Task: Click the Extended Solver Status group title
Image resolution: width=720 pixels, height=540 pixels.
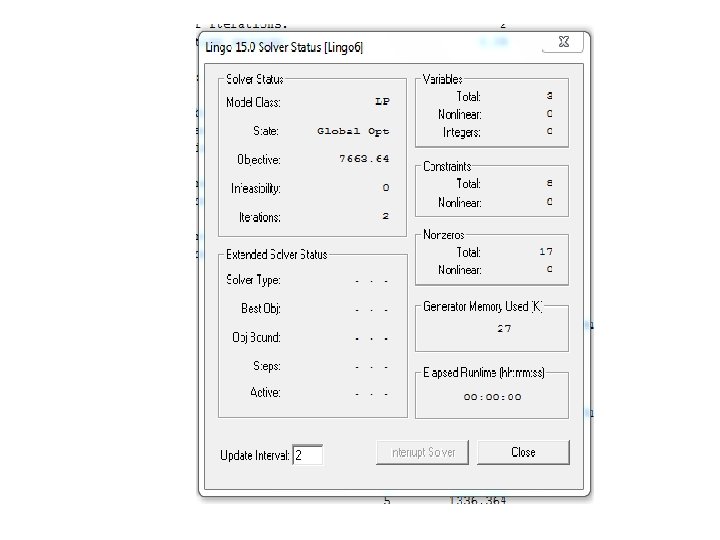Action: [276, 254]
